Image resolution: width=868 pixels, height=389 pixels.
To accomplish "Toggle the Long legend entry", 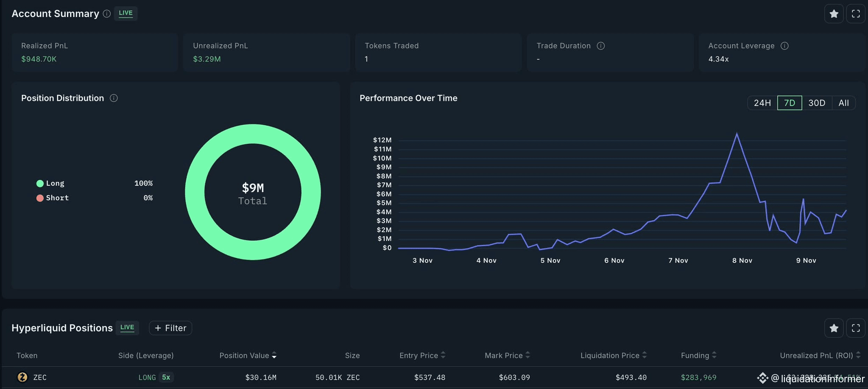I will [x=50, y=183].
